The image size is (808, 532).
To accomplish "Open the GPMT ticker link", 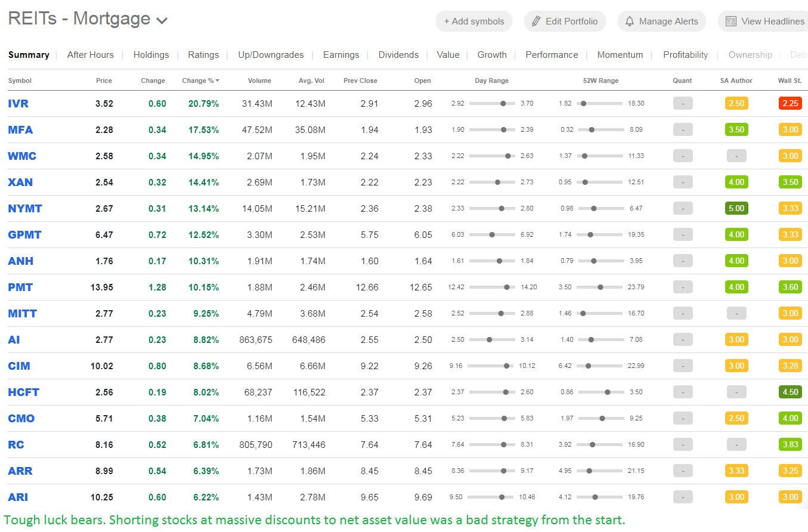I will click(24, 235).
